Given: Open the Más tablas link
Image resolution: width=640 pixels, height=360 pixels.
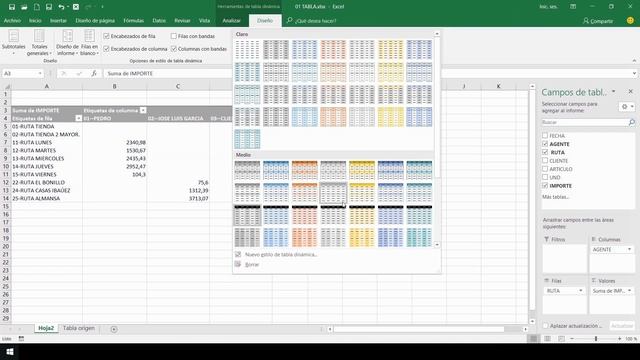Looking at the screenshot, I should pyautogui.click(x=556, y=197).
